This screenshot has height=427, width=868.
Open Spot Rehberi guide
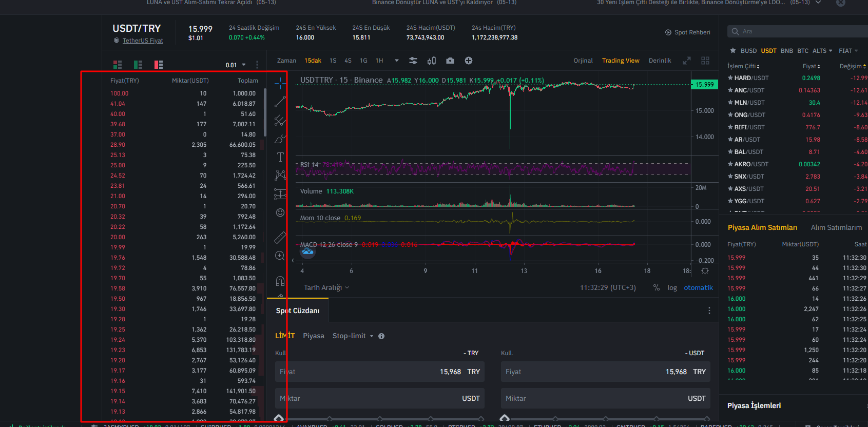click(688, 32)
